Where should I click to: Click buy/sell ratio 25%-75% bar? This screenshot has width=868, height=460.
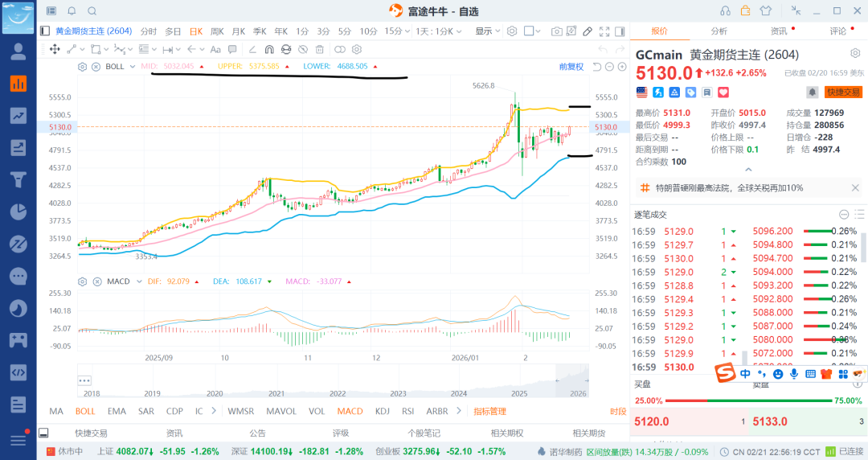coord(748,400)
